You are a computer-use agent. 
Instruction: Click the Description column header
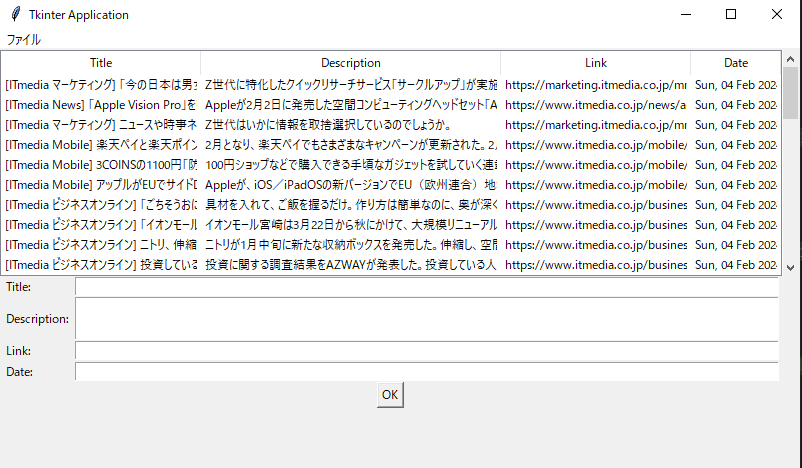point(350,63)
